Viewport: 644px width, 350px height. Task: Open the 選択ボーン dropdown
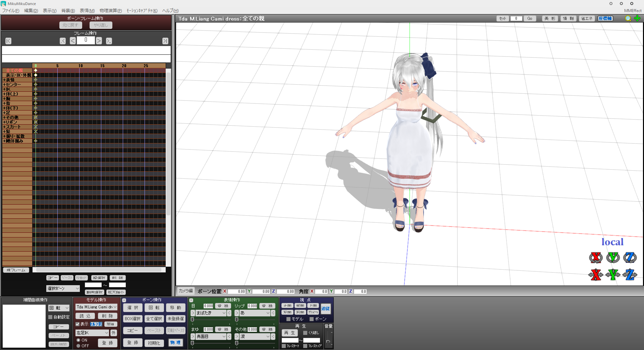[x=63, y=289]
